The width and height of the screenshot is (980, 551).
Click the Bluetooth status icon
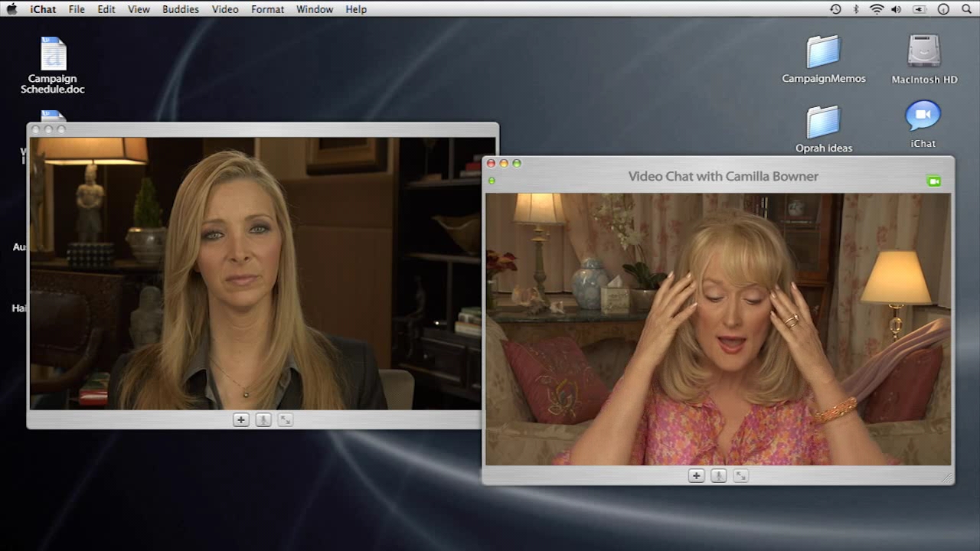click(x=856, y=9)
